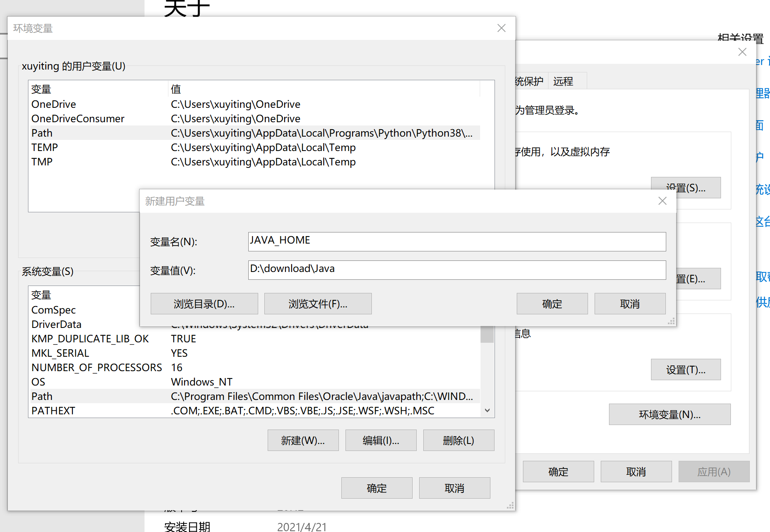Image resolution: width=770 pixels, height=532 pixels.
Task: Cancel the new user variable dialog
Action: 630,304
